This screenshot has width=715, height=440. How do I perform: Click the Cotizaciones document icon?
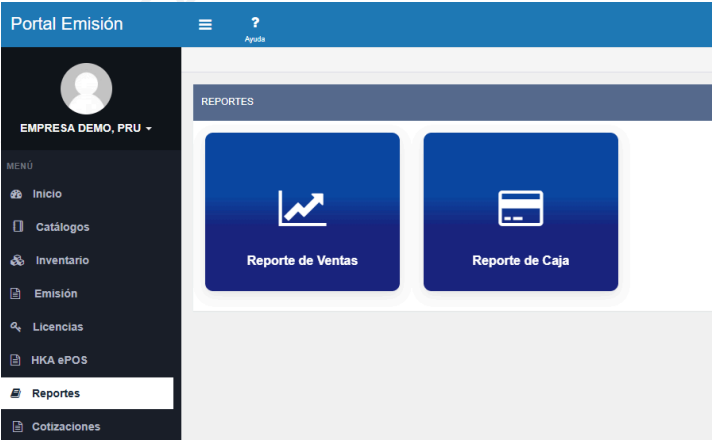[x=15, y=427]
